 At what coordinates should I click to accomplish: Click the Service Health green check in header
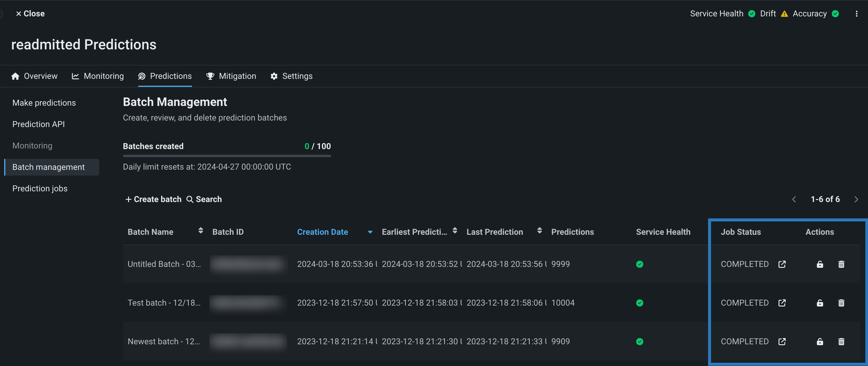751,14
